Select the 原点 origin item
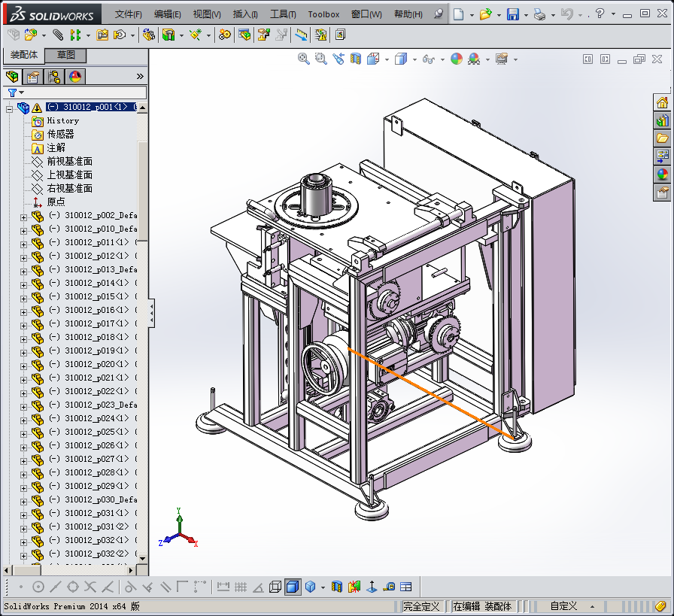Screen dimensions: 674x616 click(56, 202)
